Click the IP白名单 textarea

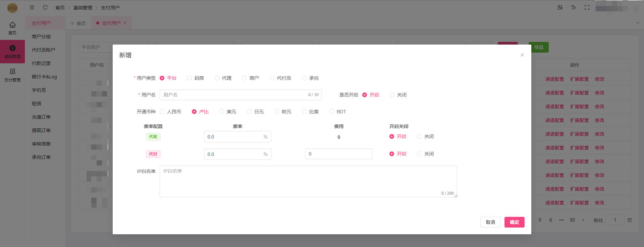(x=308, y=181)
